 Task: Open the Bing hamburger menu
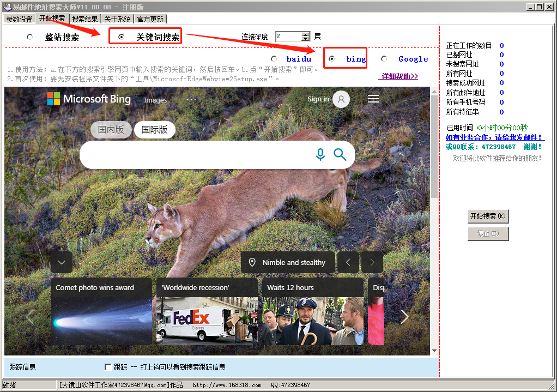(x=373, y=99)
